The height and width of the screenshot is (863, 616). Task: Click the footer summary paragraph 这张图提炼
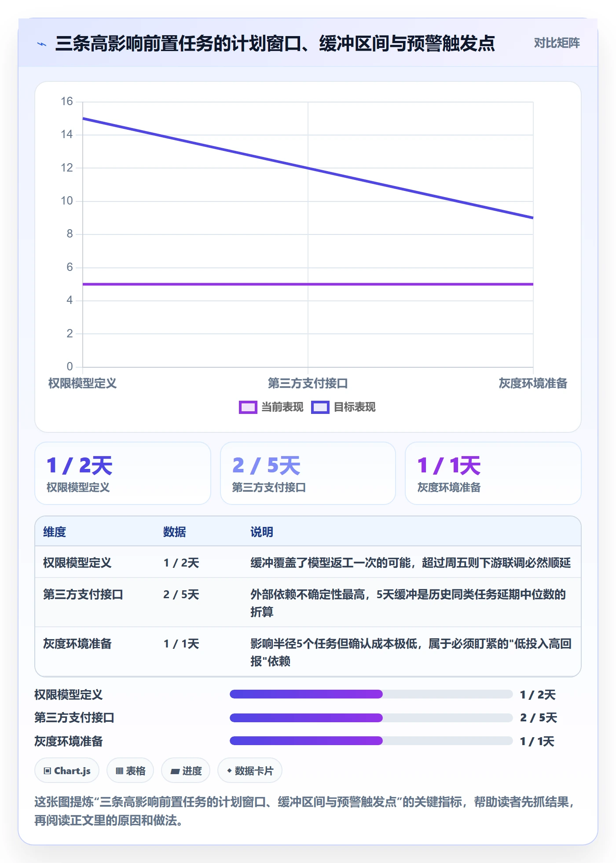[x=305, y=811]
